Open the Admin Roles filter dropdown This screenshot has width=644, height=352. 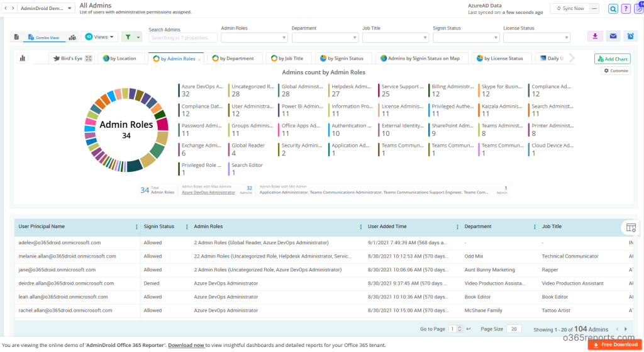pyautogui.click(x=254, y=37)
